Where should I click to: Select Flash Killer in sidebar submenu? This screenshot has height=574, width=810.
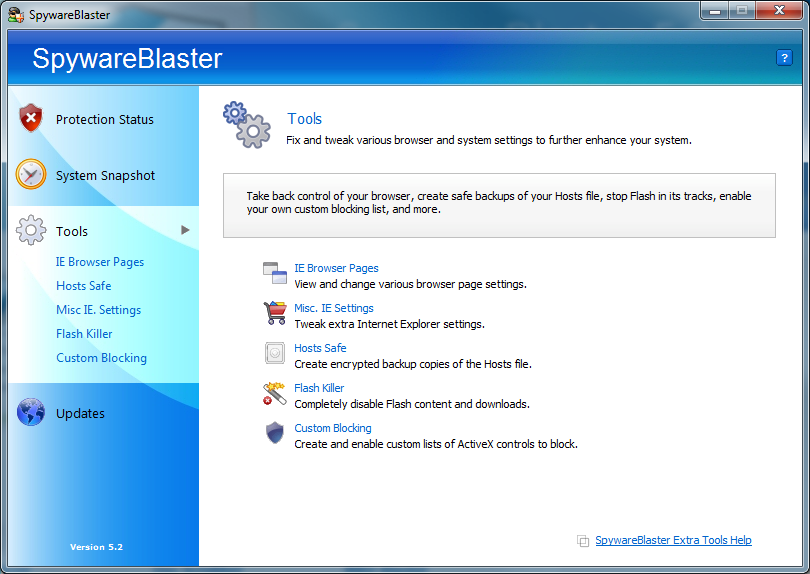pyautogui.click(x=84, y=334)
